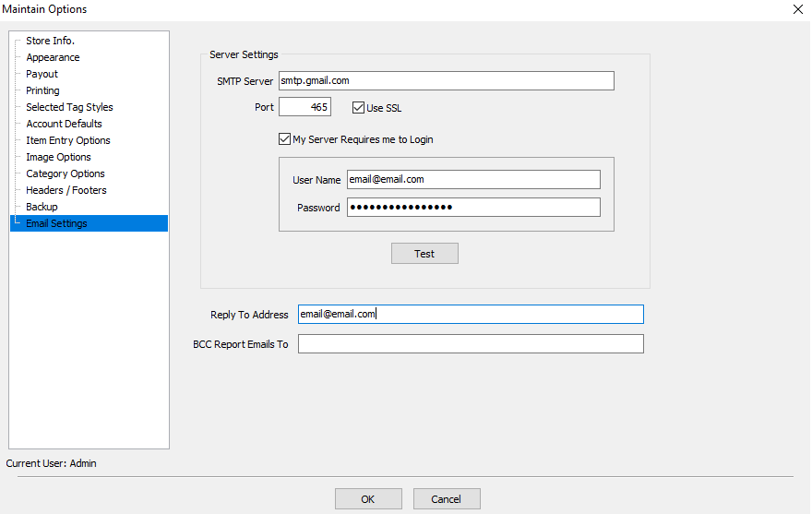The image size is (812, 514).
Task: Click the Current User: Admin text
Action: [x=52, y=463]
